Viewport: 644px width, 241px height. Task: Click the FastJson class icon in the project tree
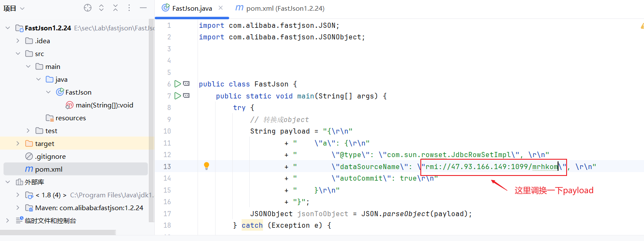pyautogui.click(x=60, y=92)
